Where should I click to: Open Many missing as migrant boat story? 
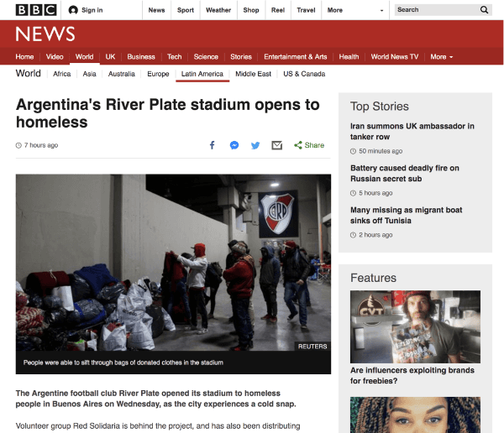coord(406,215)
